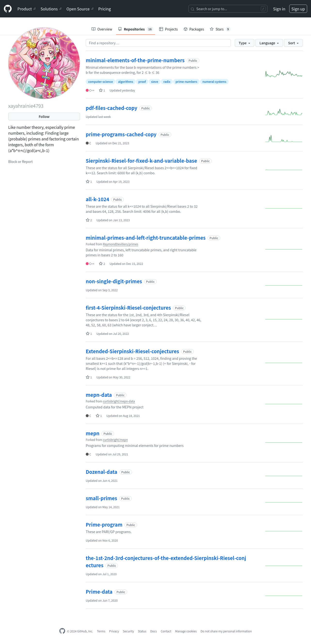311x644 pixels.
Task: Click the cube icon beside Packages
Action: 185,29
